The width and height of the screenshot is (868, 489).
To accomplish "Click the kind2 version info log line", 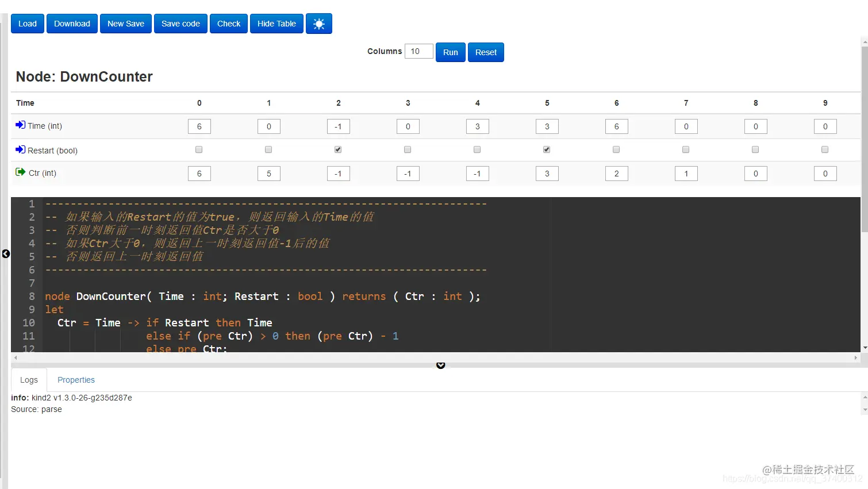I will tap(71, 398).
